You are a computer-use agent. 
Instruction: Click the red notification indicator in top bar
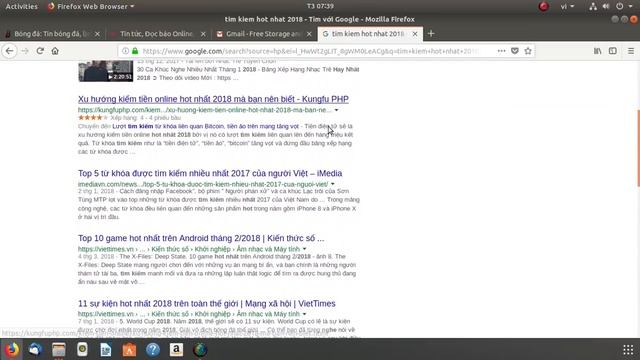tap(543, 6)
